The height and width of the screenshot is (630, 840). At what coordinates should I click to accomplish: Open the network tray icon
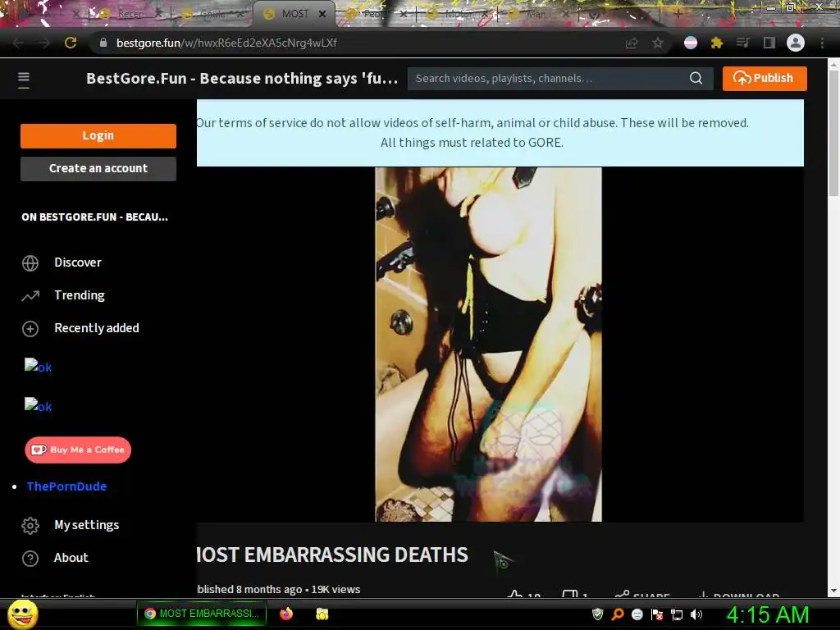(677, 614)
